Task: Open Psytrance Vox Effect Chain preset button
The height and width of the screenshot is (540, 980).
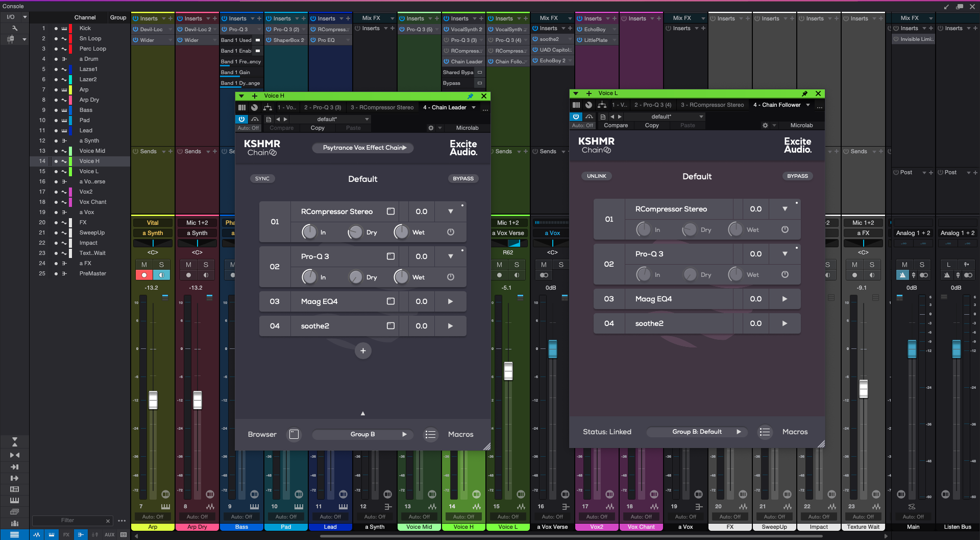Action: point(363,148)
